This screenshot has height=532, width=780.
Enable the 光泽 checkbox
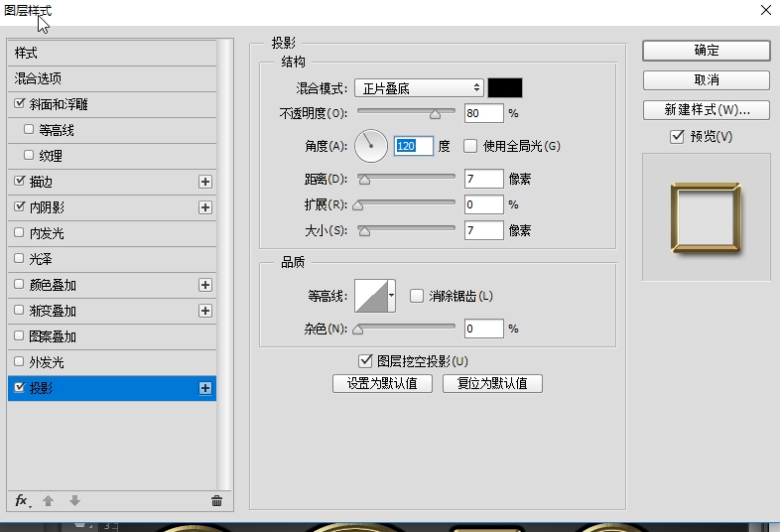tap(19, 258)
